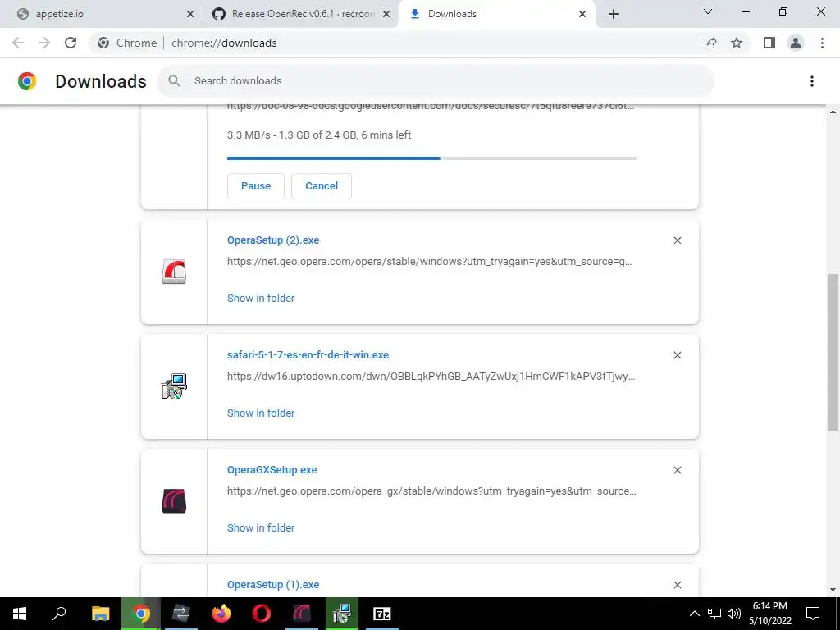Click the scrollbar up arrow
Screen dimensions: 840x630
(833, 112)
